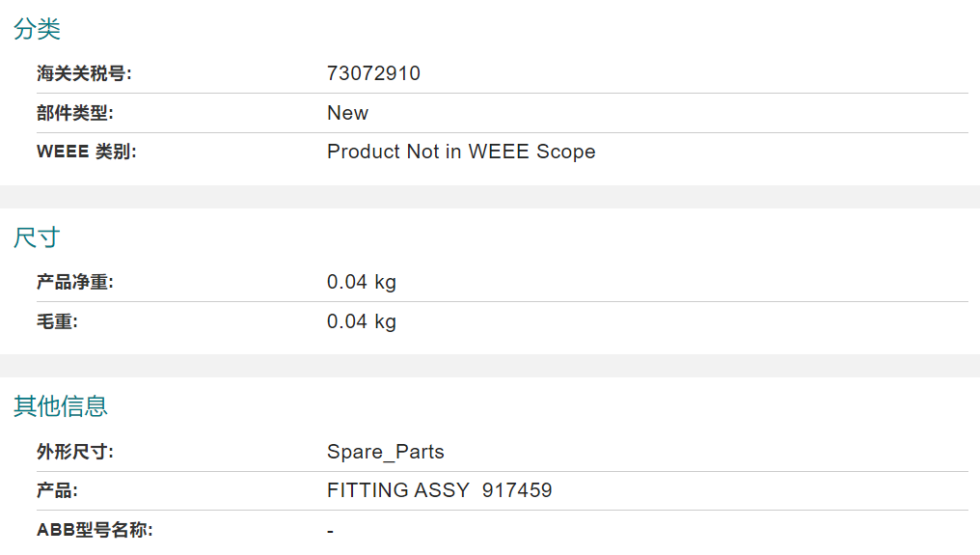The height and width of the screenshot is (555, 980).
Task: Click the 分类 section heading
Action: (x=37, y=29)
